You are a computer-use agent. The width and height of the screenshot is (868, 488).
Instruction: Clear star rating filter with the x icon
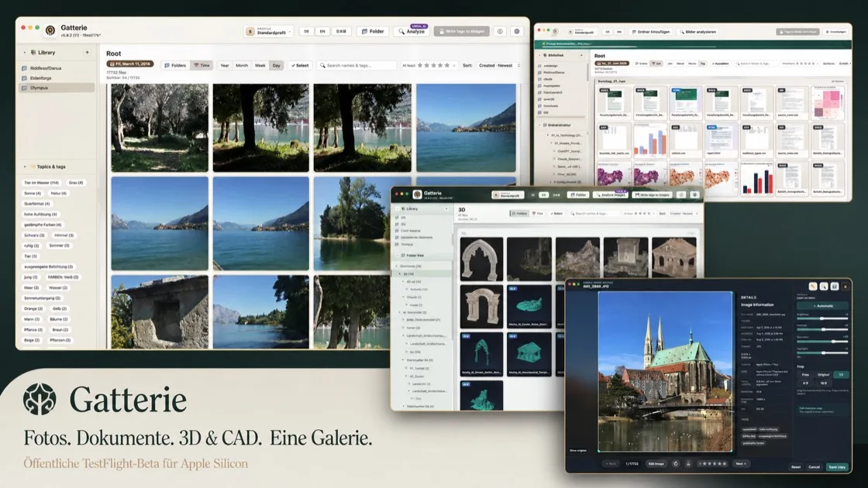(x=454, y=65)
